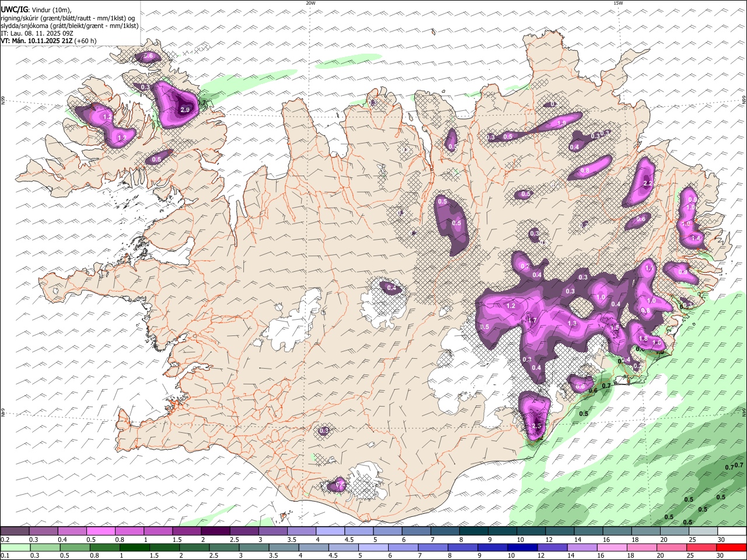Click the 1.3 snowfall value over the highlands
This screenshot has width=747, height=560.
coord(572,323)
